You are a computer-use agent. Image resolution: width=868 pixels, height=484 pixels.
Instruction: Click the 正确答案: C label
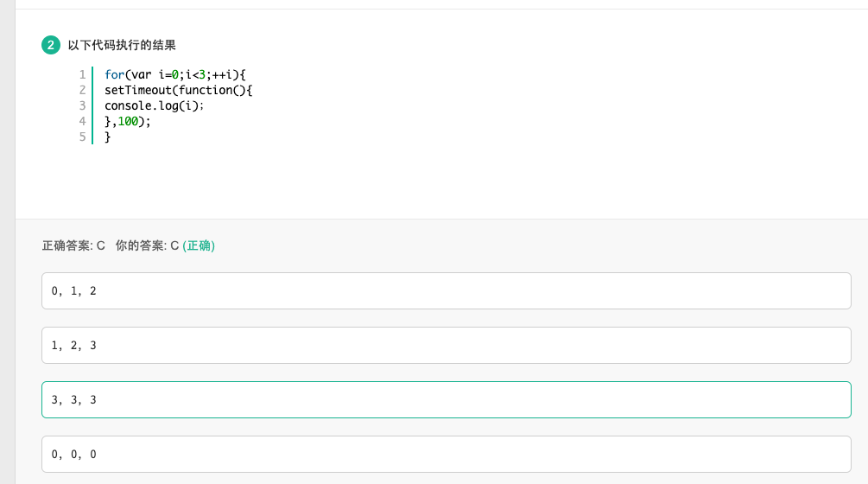pos(73,245)
